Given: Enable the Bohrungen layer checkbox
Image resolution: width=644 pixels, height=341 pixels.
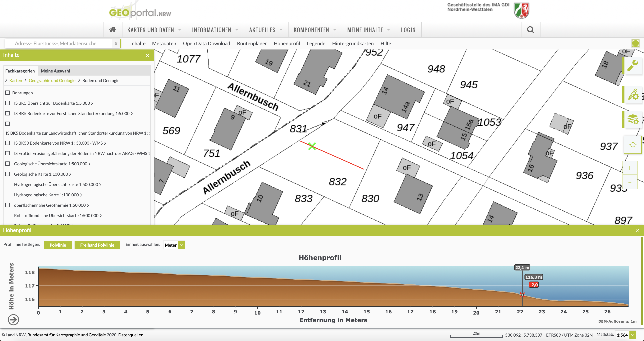Looking at the screenshot, I should [x=7, y=93].
